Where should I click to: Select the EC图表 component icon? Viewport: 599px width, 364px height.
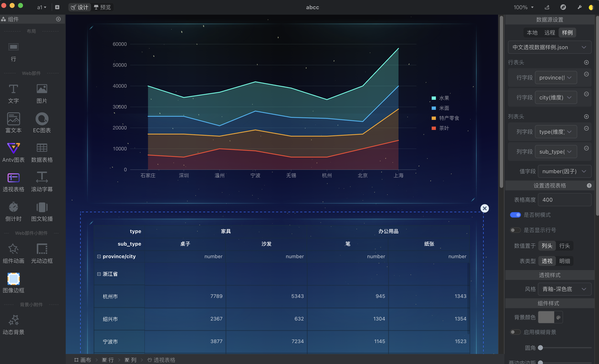coord(42,119)
